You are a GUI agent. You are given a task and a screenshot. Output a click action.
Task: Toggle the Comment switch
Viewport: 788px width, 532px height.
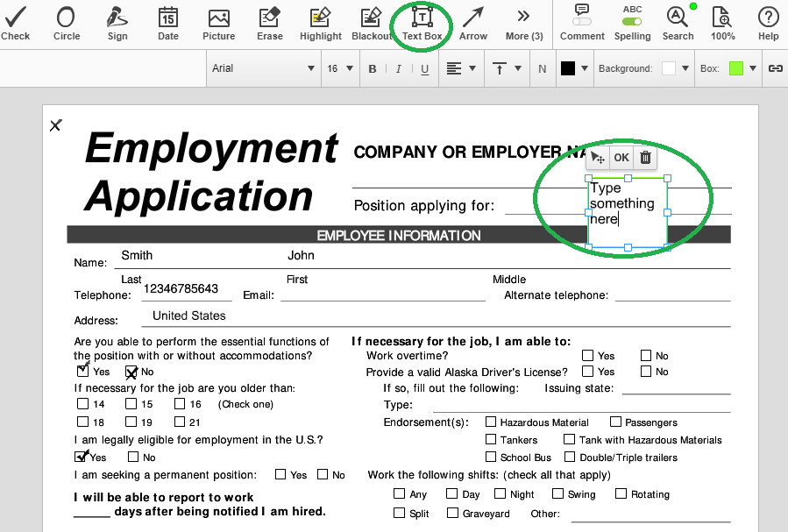[582, 22]
